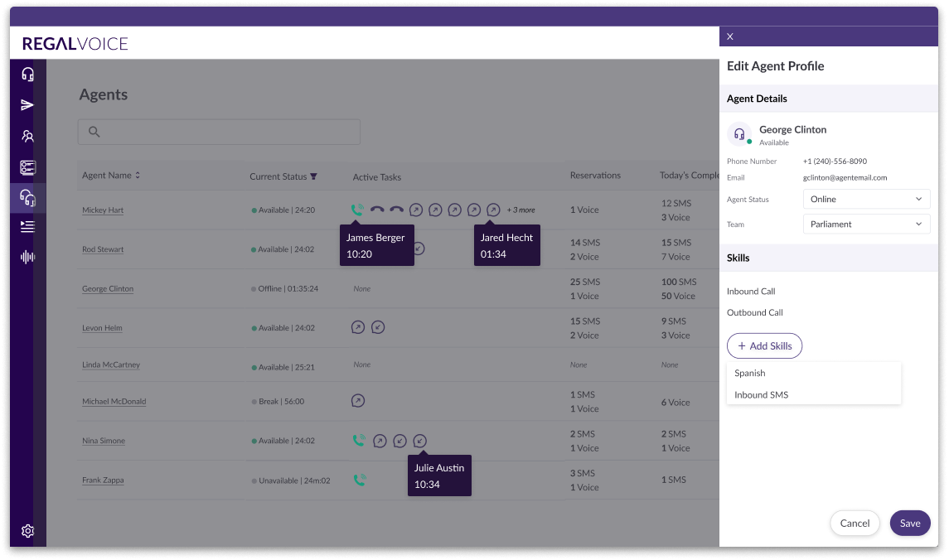Open the Agent Status dropdown showing Online

pyautogui.click(x=866, y=199)
